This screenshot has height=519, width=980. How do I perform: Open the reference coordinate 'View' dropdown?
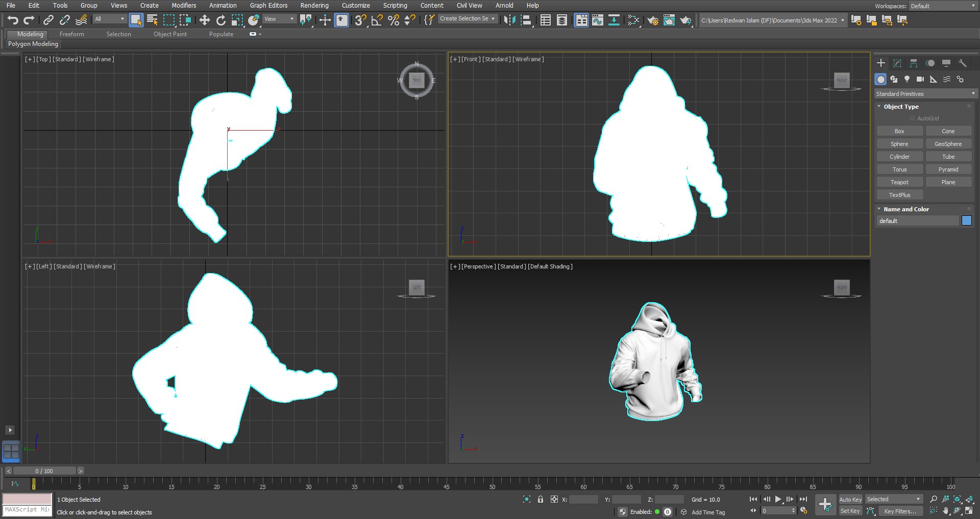click(279, 19)
